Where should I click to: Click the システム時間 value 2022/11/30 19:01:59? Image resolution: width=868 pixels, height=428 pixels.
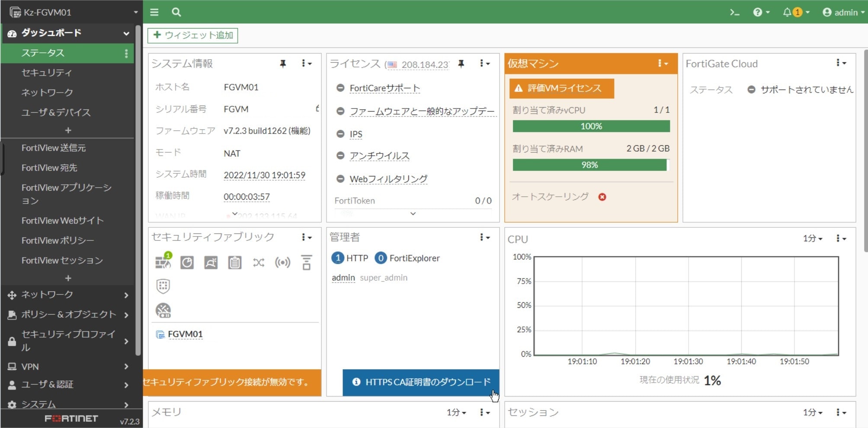pos(264,175)
